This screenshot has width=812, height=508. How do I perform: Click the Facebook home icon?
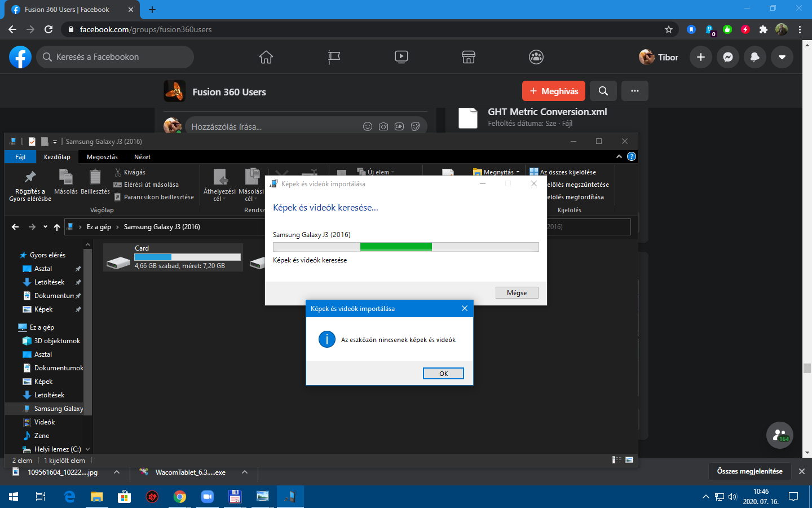(x=266, y=57)
